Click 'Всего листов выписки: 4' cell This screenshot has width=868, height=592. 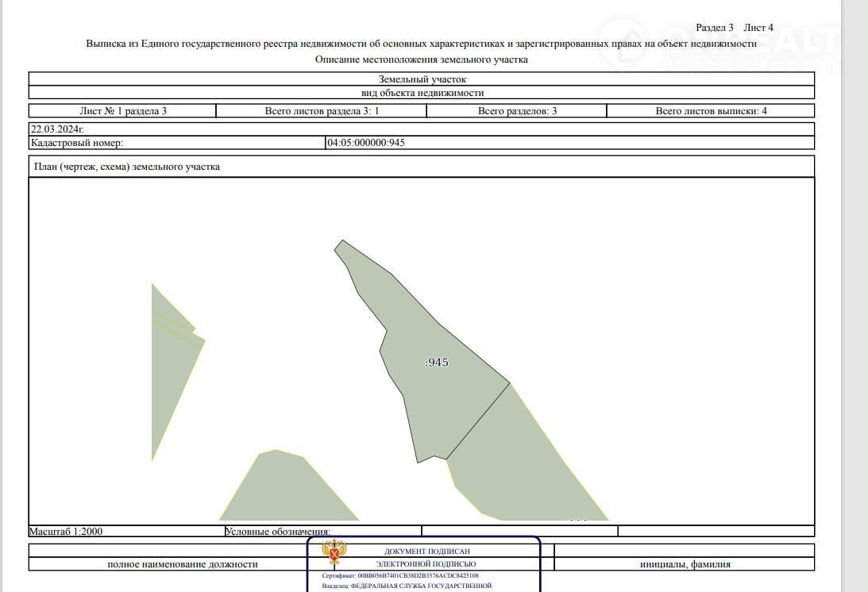click(x=711, y=111)
